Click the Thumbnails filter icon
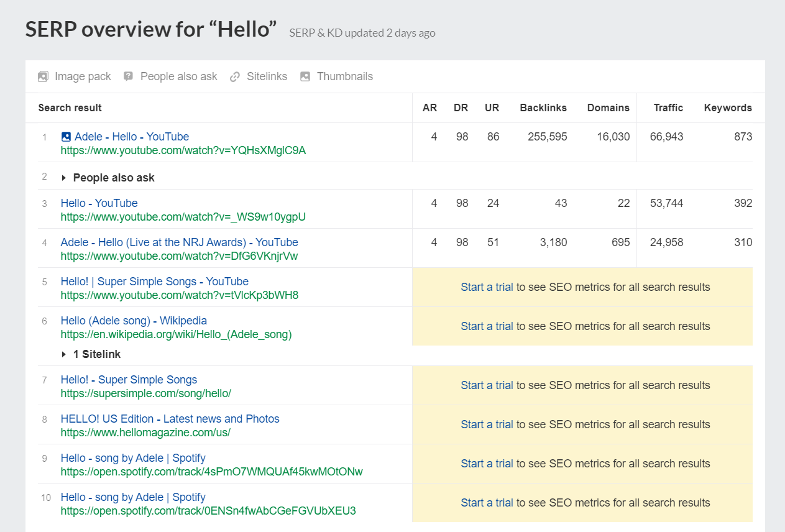Screen dimensions: 785x532 tap(305, 76)
